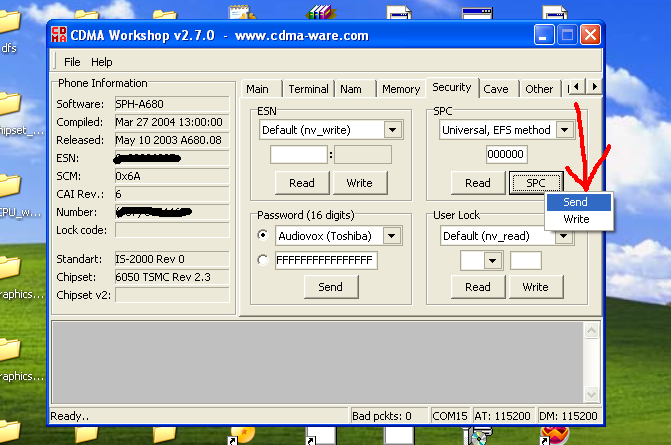Click the AT: 115200 status bar entry

(x=502, y=416)
